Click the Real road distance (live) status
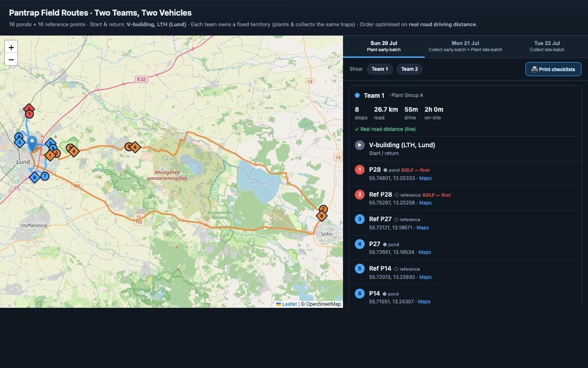 (385, 129)
